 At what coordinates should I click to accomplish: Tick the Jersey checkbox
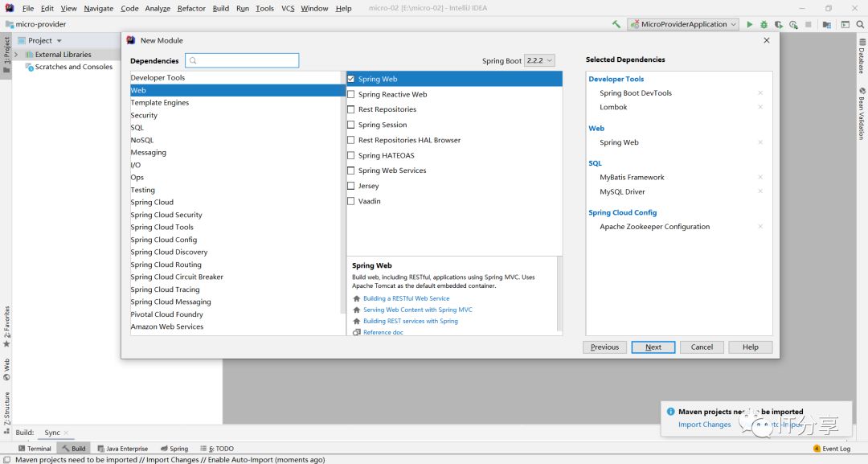pyautogui.click(x=351, y=186)
